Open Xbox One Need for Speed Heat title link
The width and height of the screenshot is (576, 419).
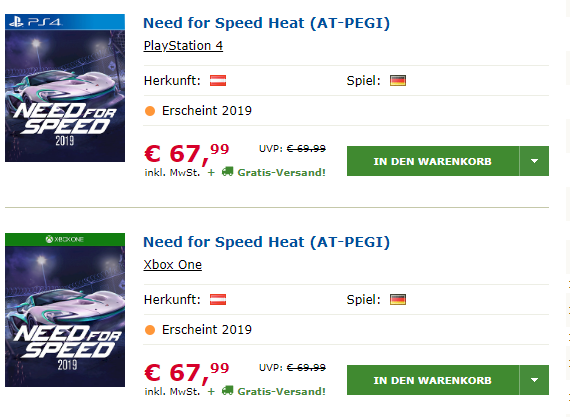click(266, 242)
